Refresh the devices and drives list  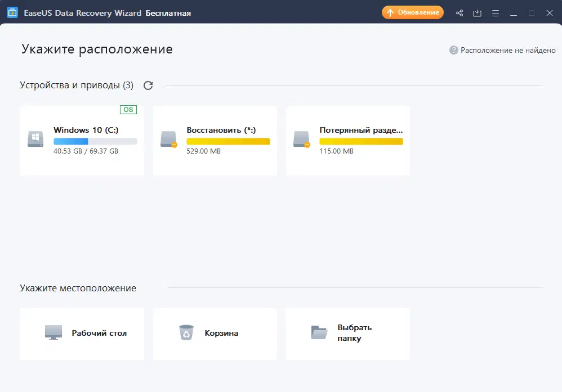click(148, 85)
